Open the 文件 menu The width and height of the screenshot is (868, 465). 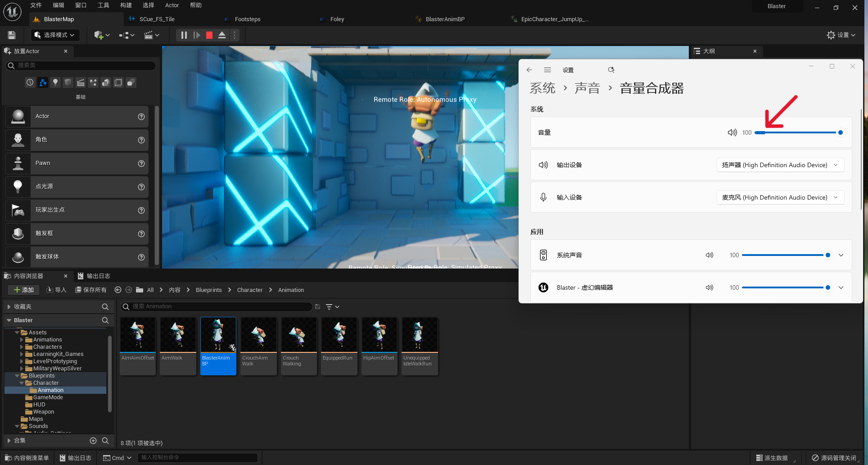pyautogui.click(x=36, y=5)
